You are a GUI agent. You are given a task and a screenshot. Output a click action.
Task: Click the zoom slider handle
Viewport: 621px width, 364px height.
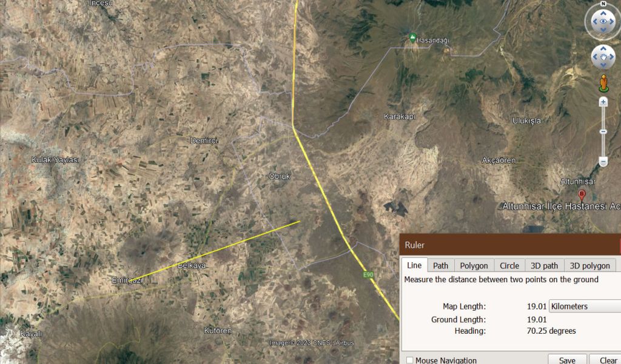click(603, 131)
